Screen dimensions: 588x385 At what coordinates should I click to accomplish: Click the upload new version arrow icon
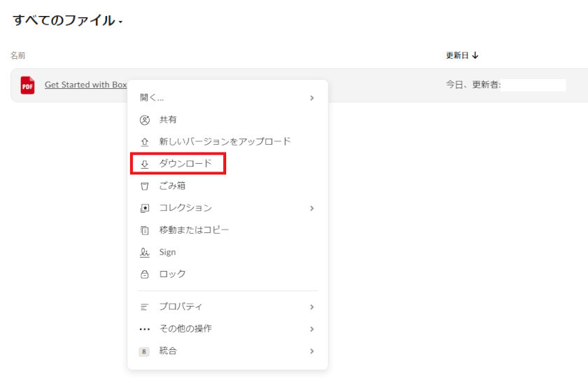pos(145,141)
